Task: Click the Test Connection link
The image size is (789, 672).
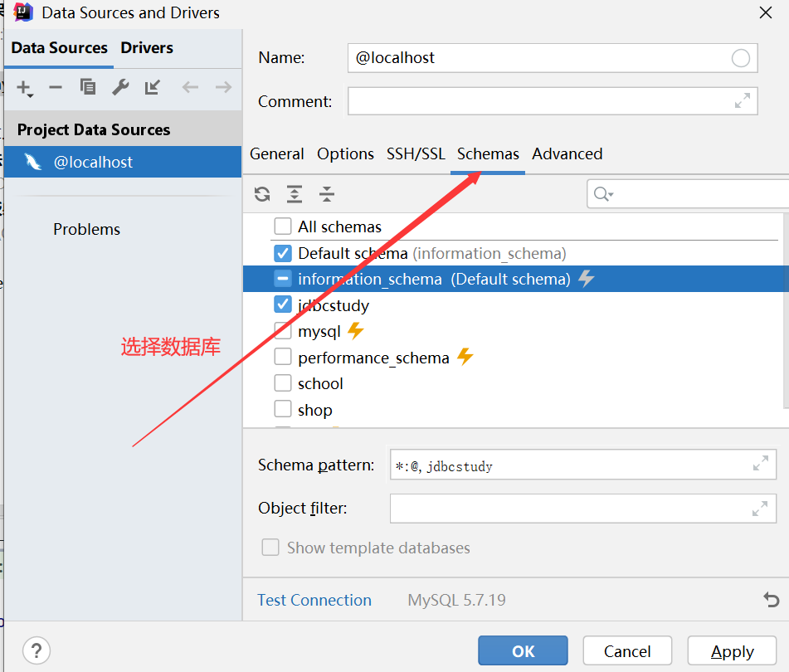Action: click(314, 600)
